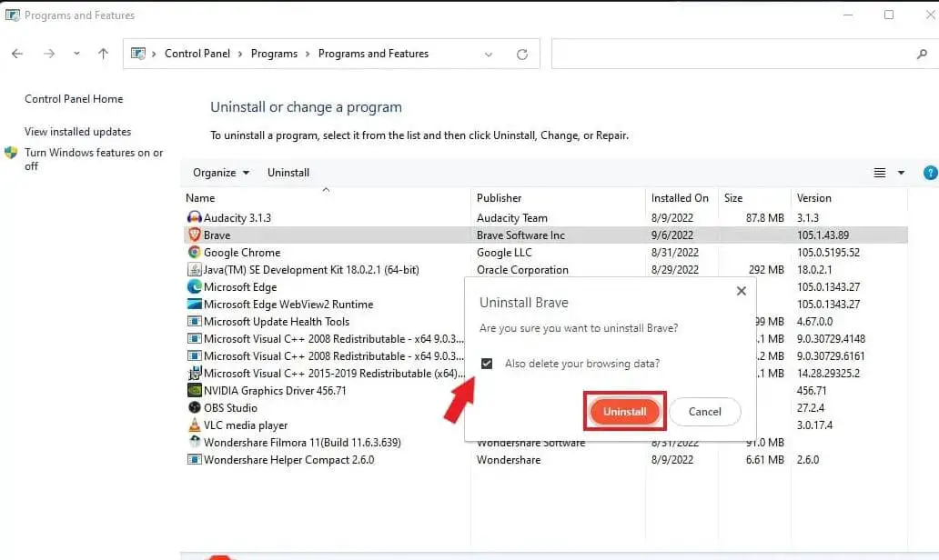Open the view options dropdown arrow
The height and width of the screenshot is (560, 939).
[x=901, y=173]
